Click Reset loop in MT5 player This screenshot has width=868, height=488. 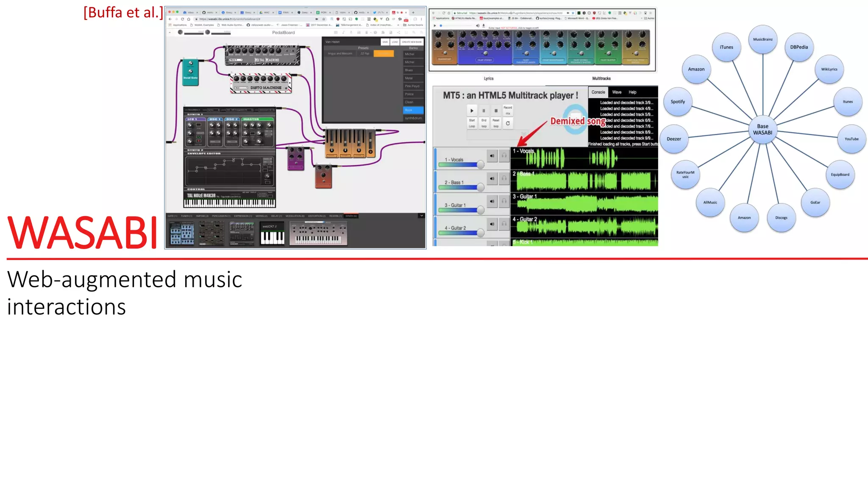click(496, 123)
